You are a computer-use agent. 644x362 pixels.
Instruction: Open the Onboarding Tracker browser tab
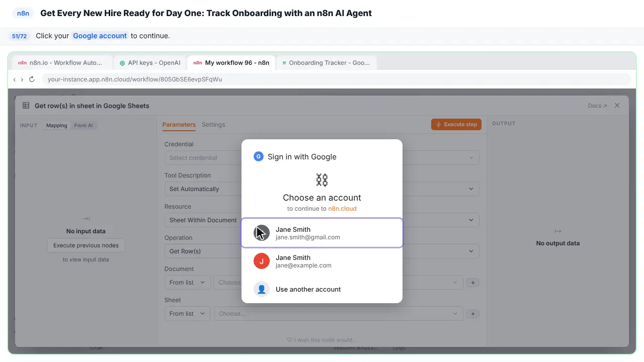(x=326, y=63)
